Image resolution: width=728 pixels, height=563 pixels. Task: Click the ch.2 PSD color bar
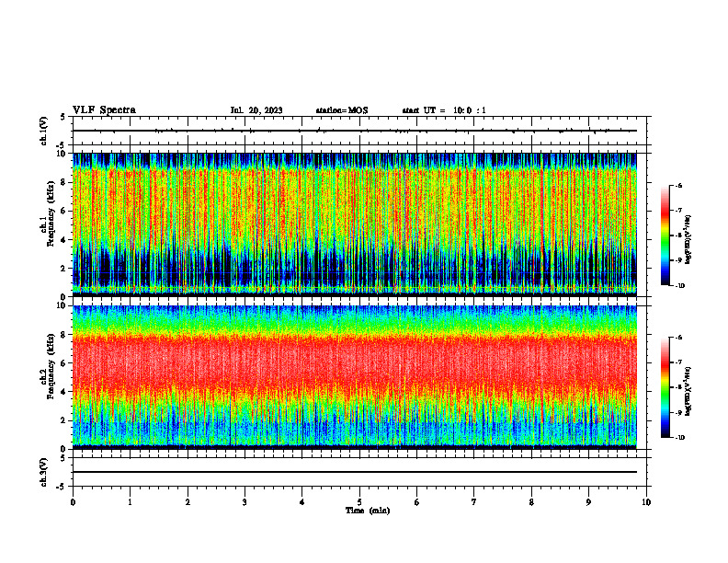coord(665,387)
